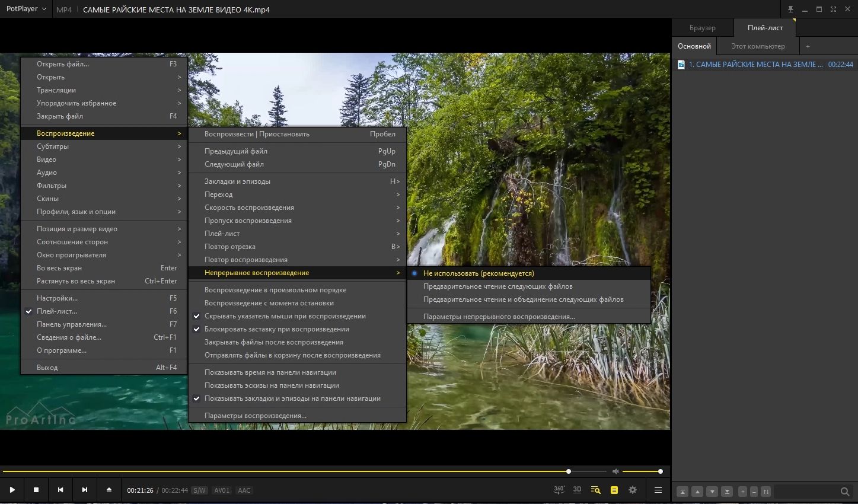
Task: Click the Eject/Open file icon
Action: point(109,490)
